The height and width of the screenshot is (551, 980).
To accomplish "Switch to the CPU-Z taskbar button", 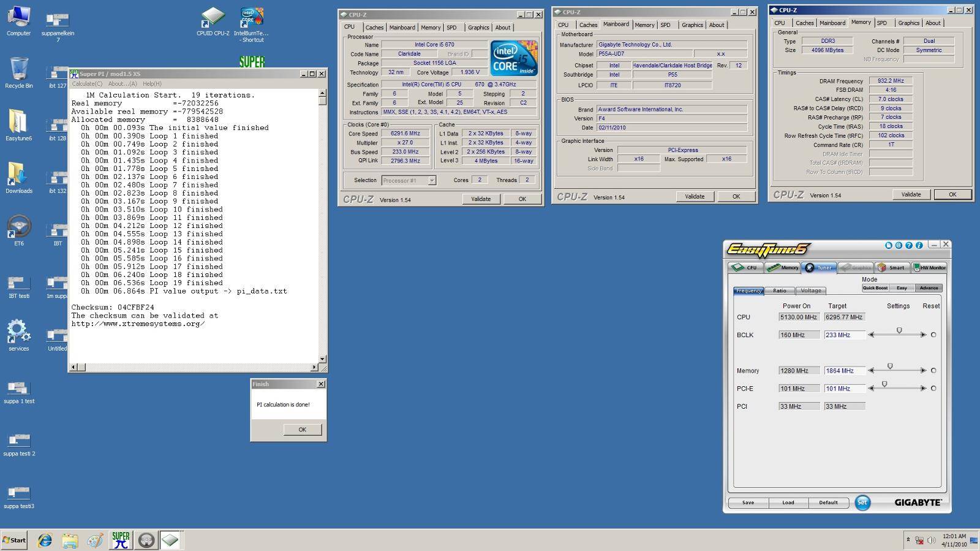I will [x=170, y=540].
